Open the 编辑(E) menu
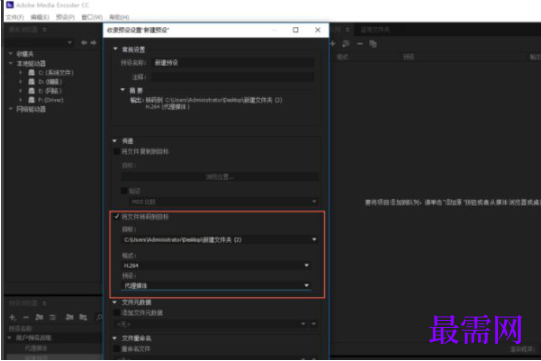 [39, 17]
